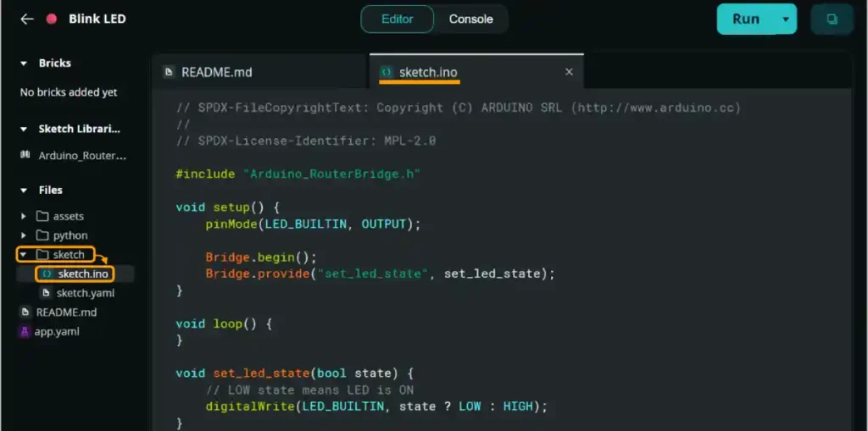Viewport: 868px width, 431px height.
Task: Open the copy app icon next to Run
Action: 832,19
